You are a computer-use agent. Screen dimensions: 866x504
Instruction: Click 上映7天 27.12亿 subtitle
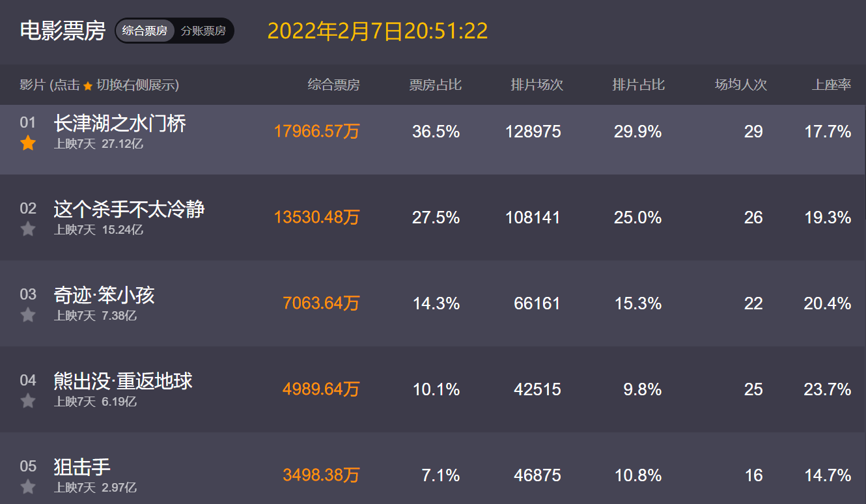(98, 144)
